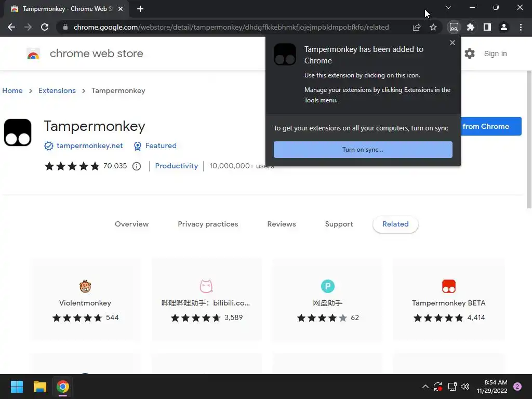
Task: Switch to the Support tab
Action: [x=339, y=224]
